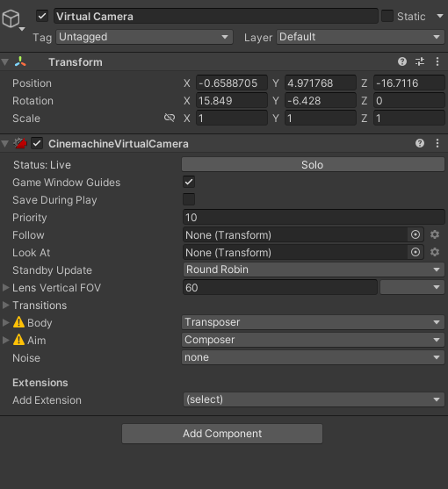Click the Position X value field
The height and width of the screenshot is (489, 448).
[x=232, y=83]
